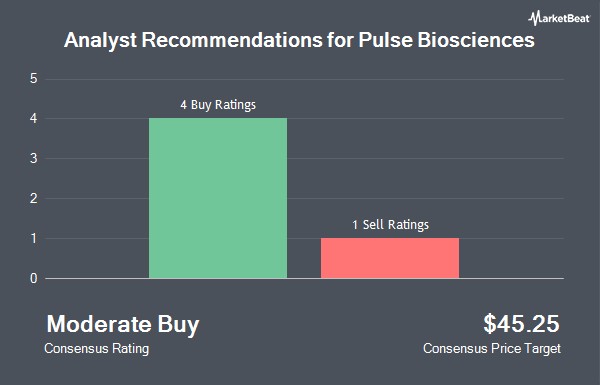The width and height of the screenshot is (600, 385).
Task: Click the Consensus Price Target caption
Action: click(492, 349)
